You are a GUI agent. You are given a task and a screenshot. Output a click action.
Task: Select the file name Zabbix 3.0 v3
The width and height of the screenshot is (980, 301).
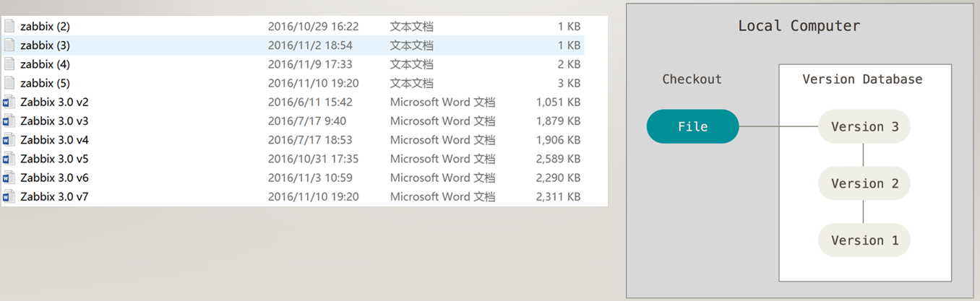tap(54, 121)
